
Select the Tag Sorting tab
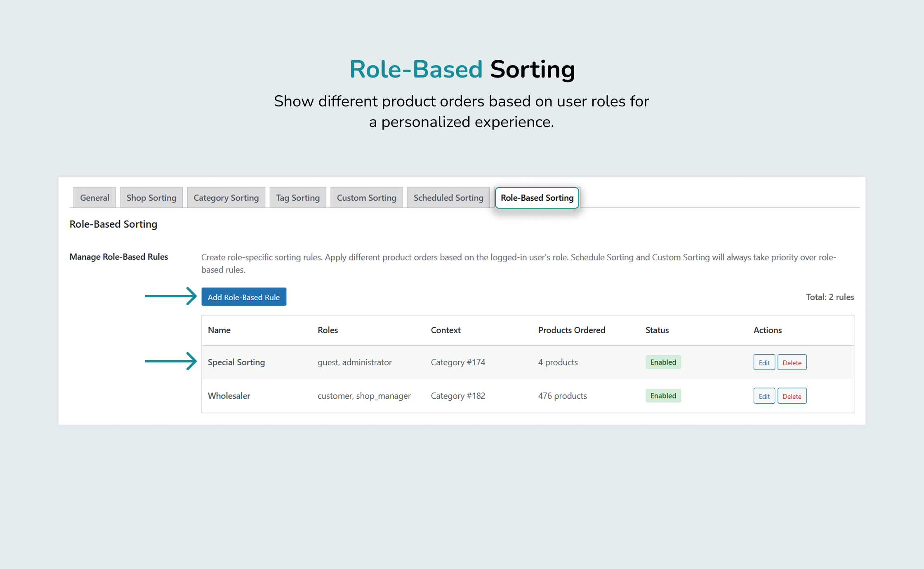(x=298, y=198)
